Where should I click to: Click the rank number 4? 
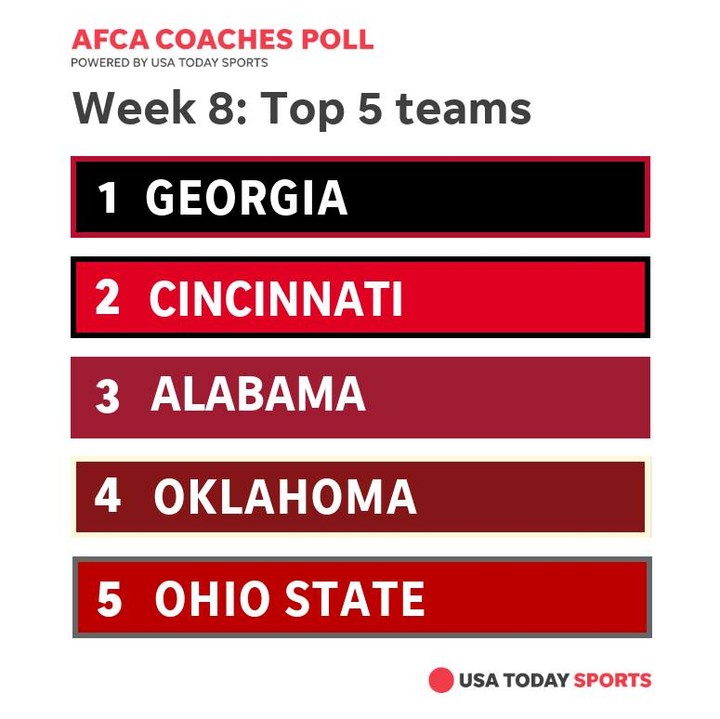pos(107,497)
